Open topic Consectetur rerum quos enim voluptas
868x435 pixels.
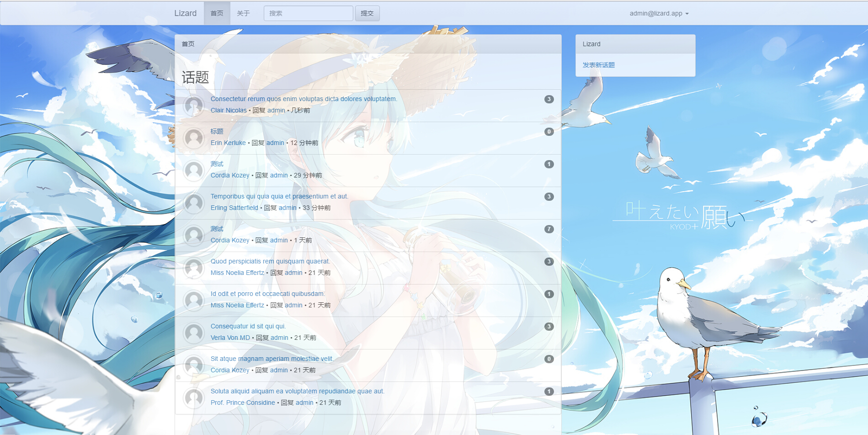(304, 99)
